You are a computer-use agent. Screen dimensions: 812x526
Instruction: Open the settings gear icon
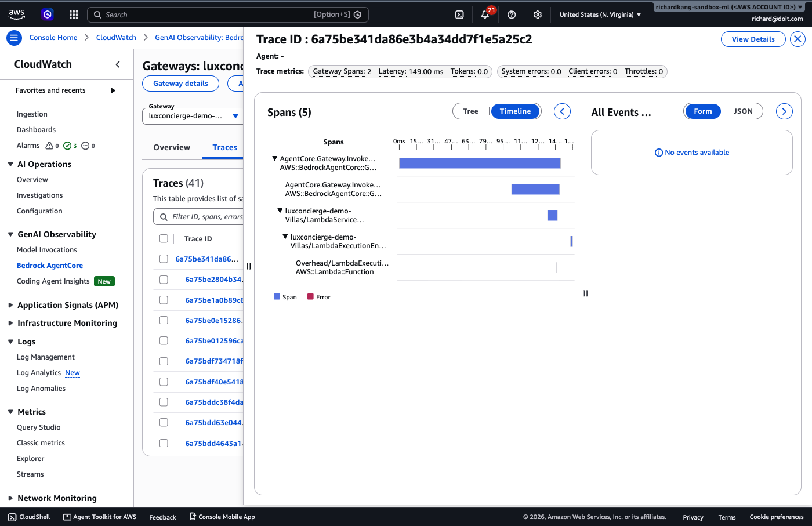(x=538, y=14)
